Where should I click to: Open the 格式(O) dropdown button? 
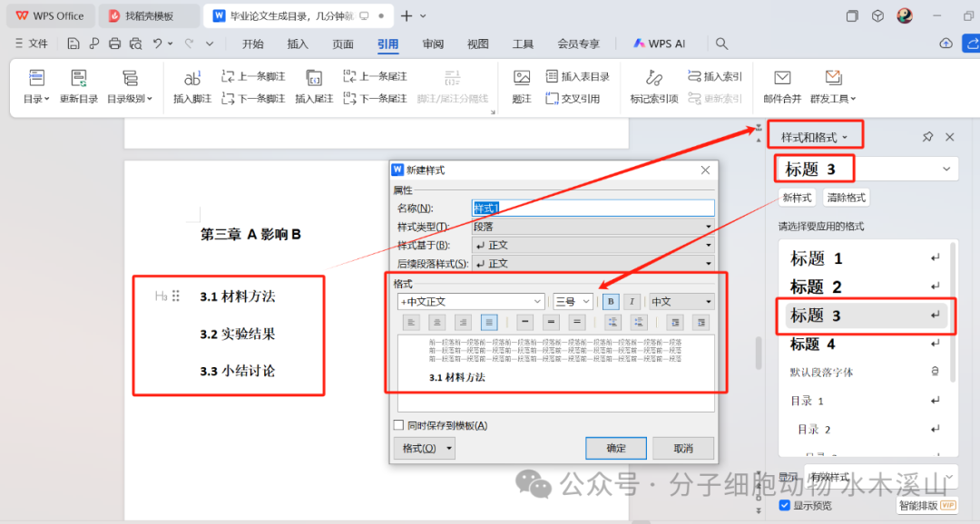[x=425, y=449]
